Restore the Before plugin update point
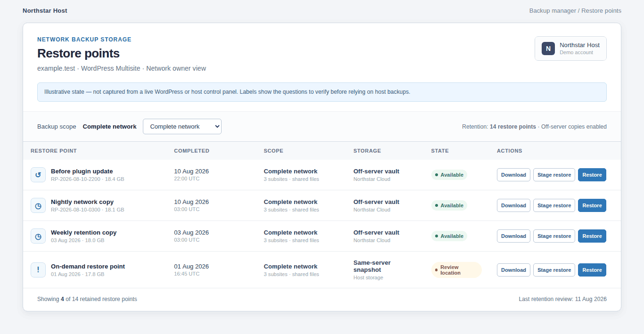Viewport: 644px width, 334px height. [x=592, y=175]
